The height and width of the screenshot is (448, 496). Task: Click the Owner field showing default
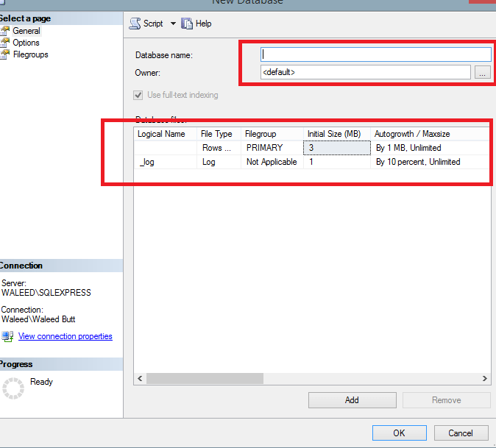(365, 72)
